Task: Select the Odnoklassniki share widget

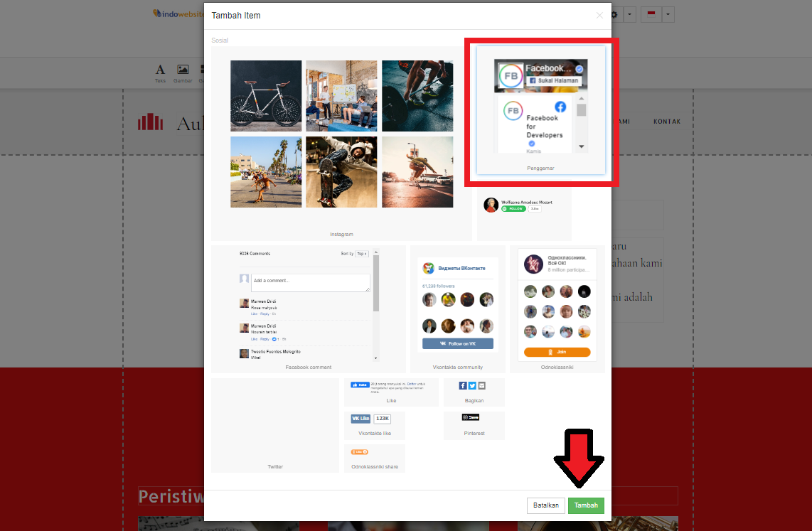Action: click(x=375, y=458)
